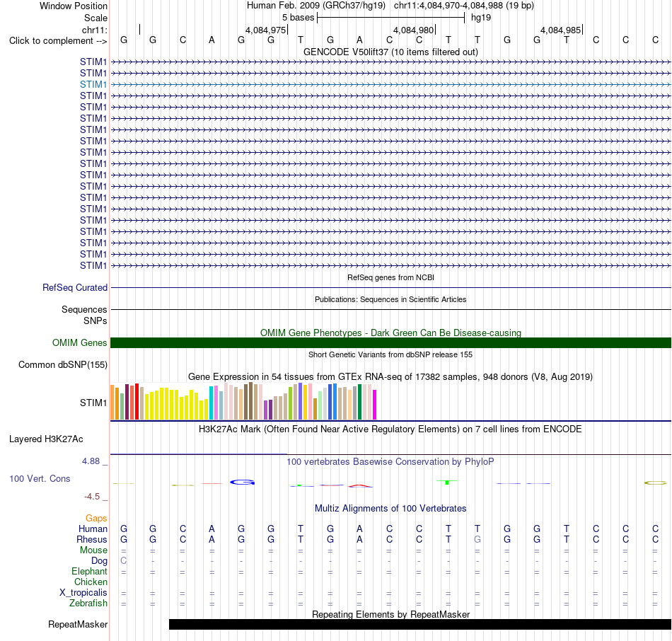Select the Zebrafish alignment row label
Screen dimensions: 672x641
click(x=88, y=604)
